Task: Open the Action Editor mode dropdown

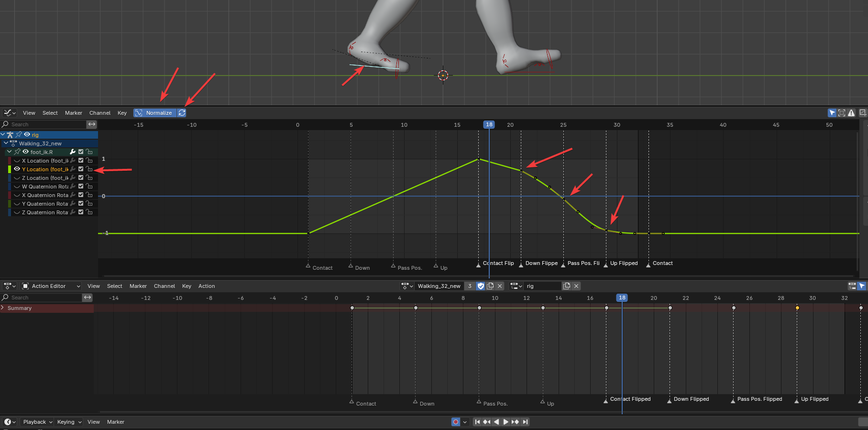Action: click(52, 286)
